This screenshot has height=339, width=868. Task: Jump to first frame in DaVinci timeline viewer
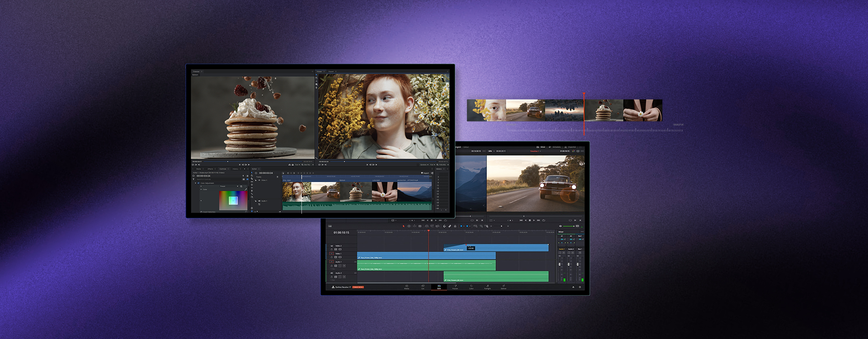point(521,220)
